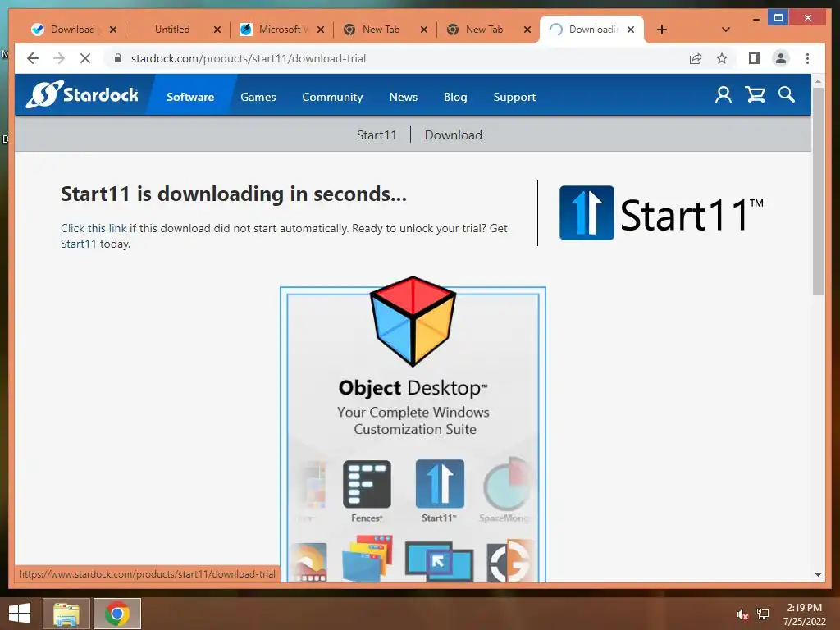The width and height of the screenshot is (840, 630).
Task: Click the page vertical scrollbar thumb
Action: [818, 190]
